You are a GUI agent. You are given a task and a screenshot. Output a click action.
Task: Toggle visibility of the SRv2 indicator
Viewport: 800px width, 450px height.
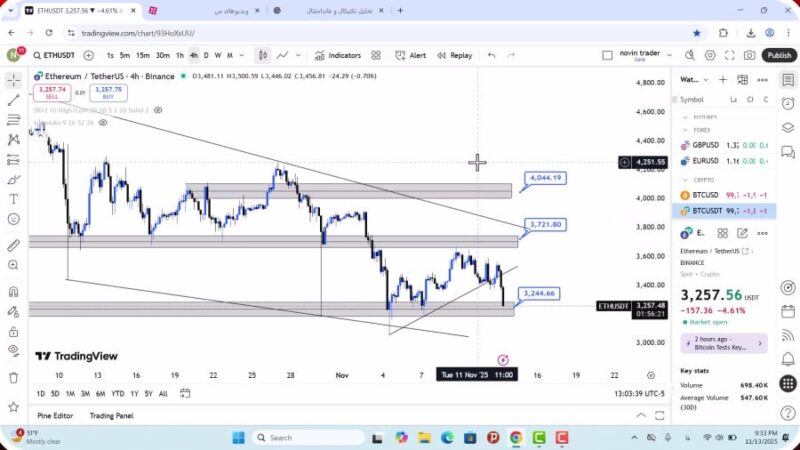pyautogui.click(x=158, y=110)
